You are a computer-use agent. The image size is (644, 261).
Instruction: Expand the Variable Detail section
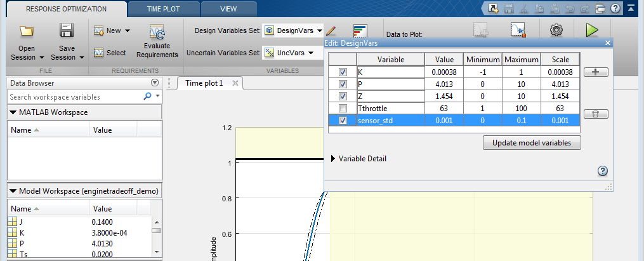[x=334, y=159]
